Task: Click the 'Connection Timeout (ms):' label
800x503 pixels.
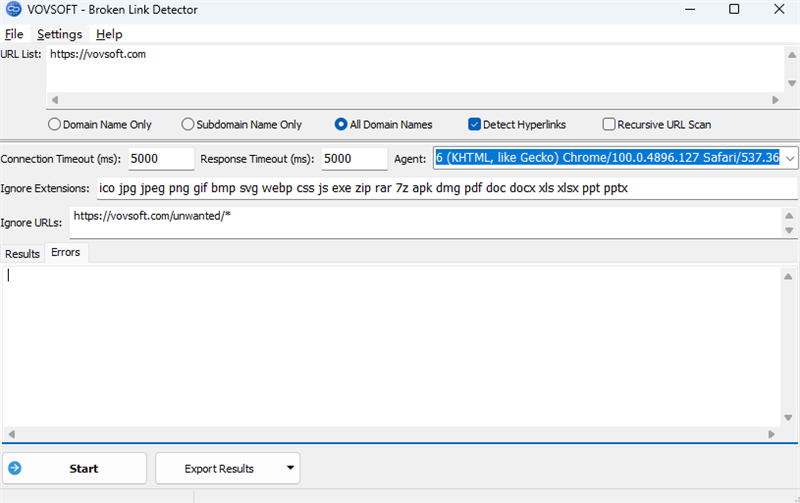Action: click(61, 159)
